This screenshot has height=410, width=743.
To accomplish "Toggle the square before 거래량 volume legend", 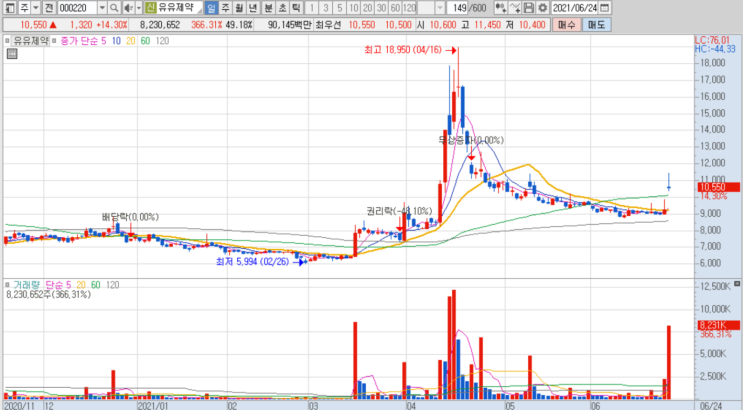I will coord(7,285).
